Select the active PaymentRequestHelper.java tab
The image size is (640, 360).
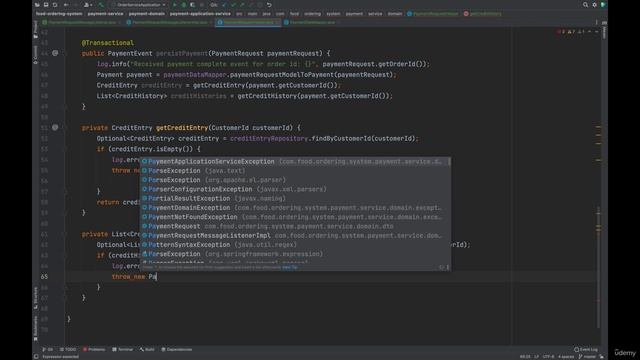coord(249,22)
